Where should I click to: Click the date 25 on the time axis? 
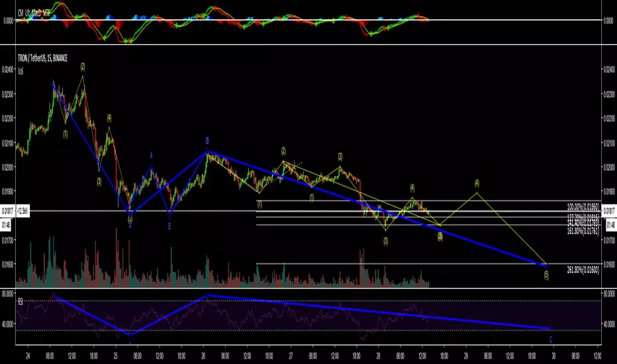tap(115, 356)
